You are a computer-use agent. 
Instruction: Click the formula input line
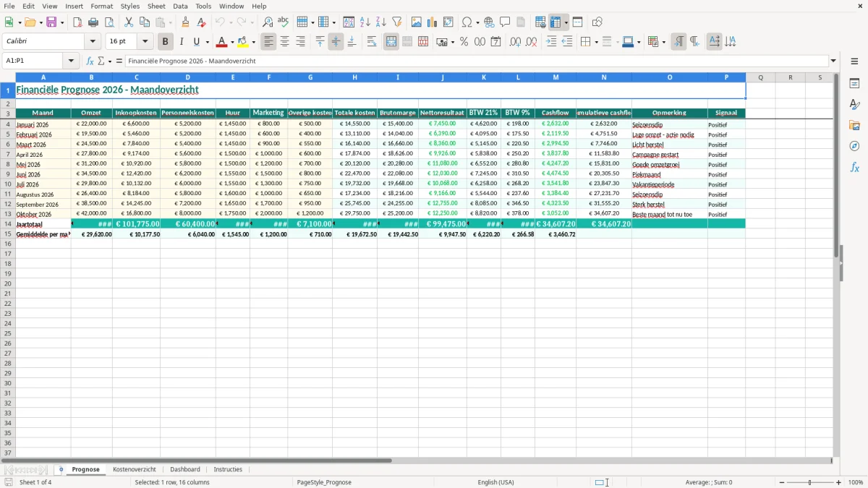[476, 61]
